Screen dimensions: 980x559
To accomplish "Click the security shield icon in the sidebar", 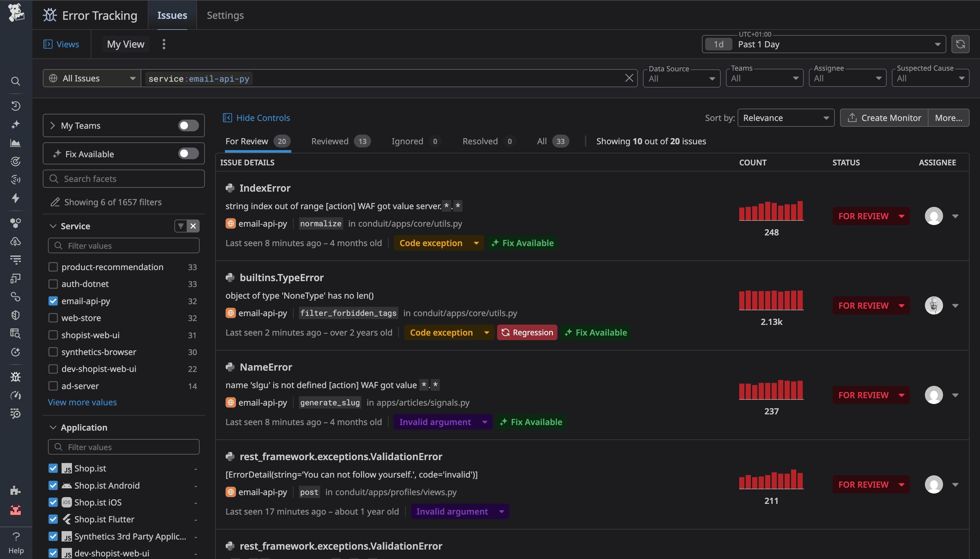I will (15, 315).
